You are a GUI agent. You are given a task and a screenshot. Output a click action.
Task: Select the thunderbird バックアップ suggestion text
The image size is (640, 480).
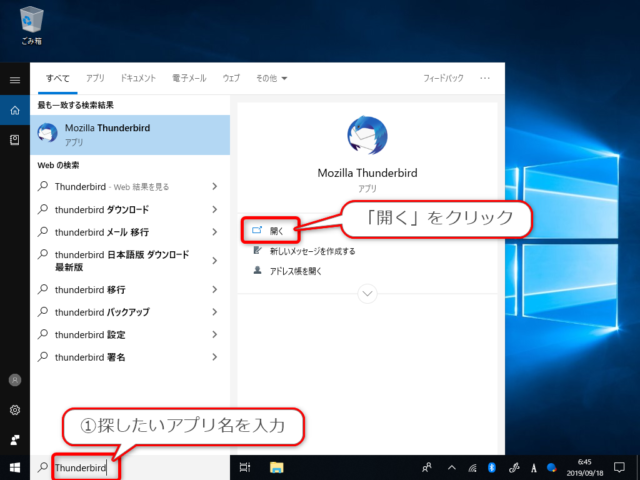click(x=102, y=312)
